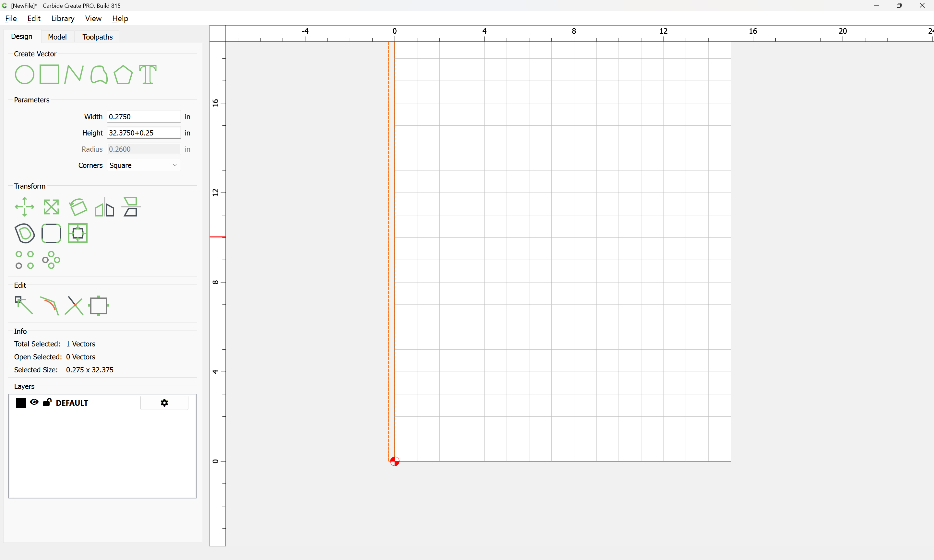Toggle visibility of DEFAULT layer
The height and width of the screenshot is (560, 934).
(x=34, y=402)
